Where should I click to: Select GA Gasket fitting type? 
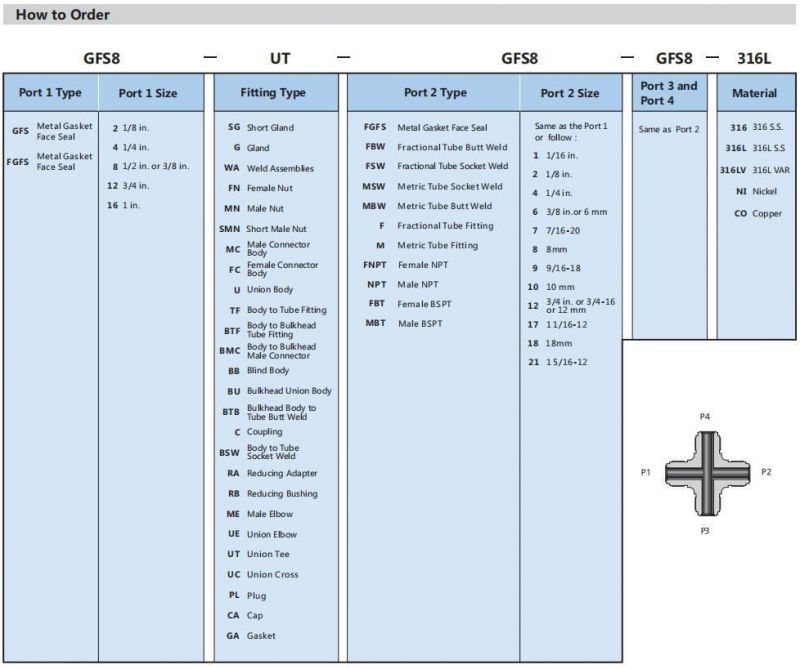point(251,636)
